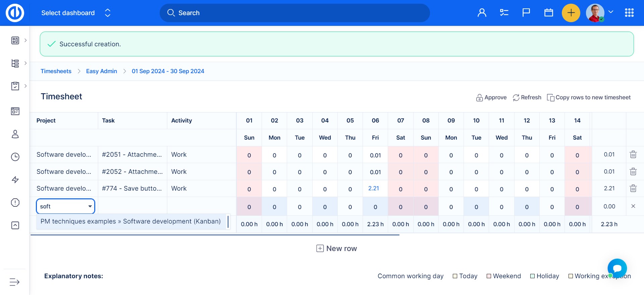Delete the #2051 Attachment row with trash icon

(633, 155)
